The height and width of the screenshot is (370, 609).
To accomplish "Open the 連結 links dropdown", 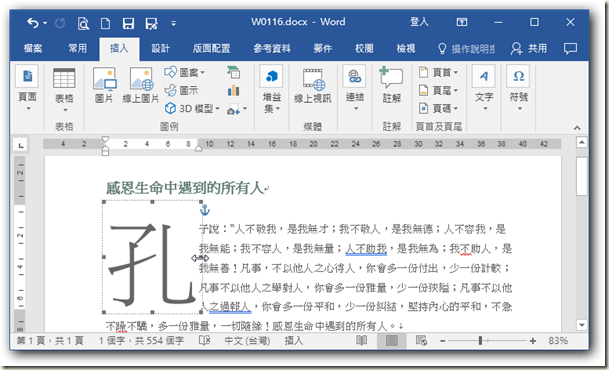I will [x=355, y=89].
